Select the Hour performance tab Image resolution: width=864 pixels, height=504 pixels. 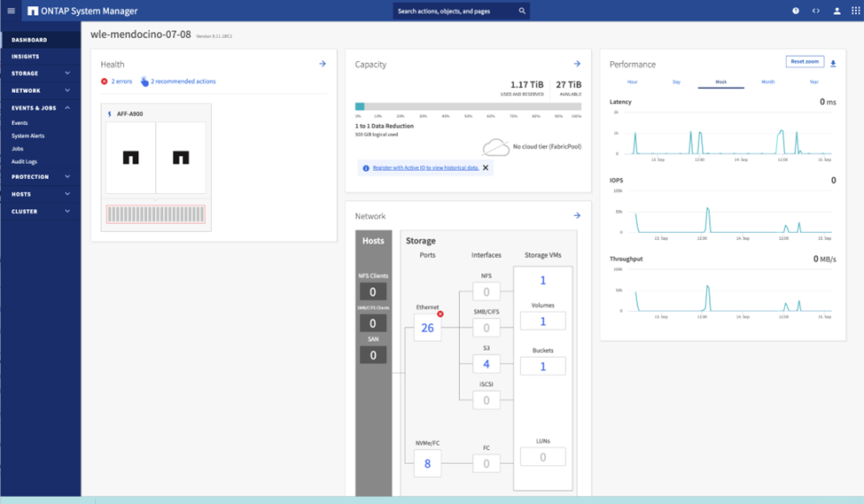pyautogui.click(x=632, y=81)
